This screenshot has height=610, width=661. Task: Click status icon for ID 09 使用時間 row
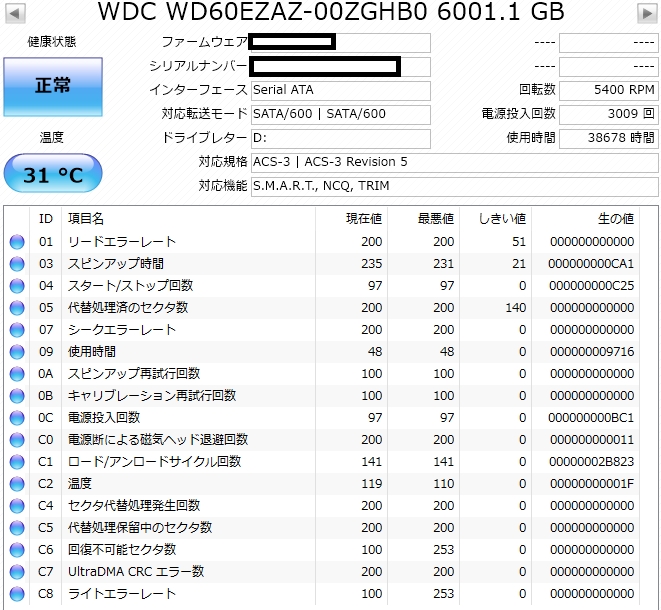[17, 352]
